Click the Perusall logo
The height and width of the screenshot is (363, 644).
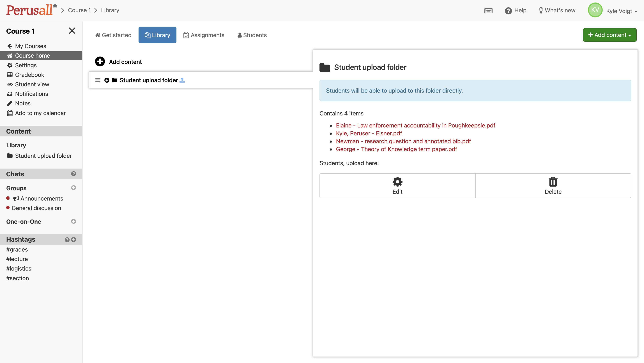(31, 10)
